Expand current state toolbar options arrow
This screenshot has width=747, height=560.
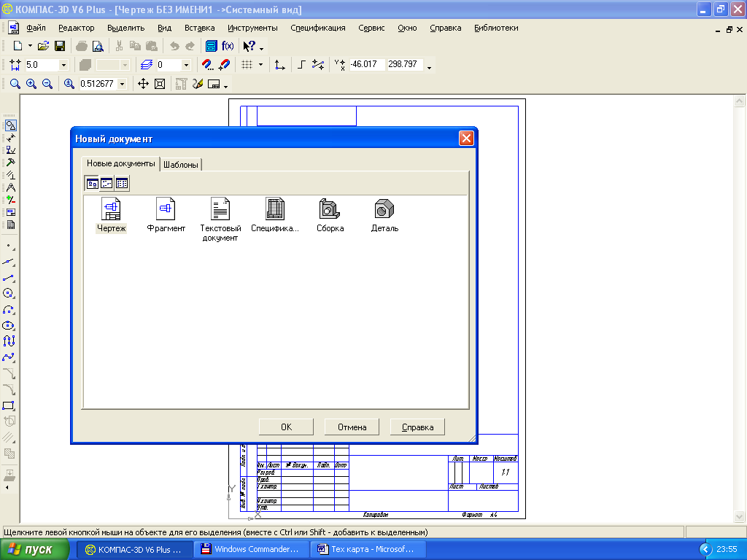click(429, 68)
